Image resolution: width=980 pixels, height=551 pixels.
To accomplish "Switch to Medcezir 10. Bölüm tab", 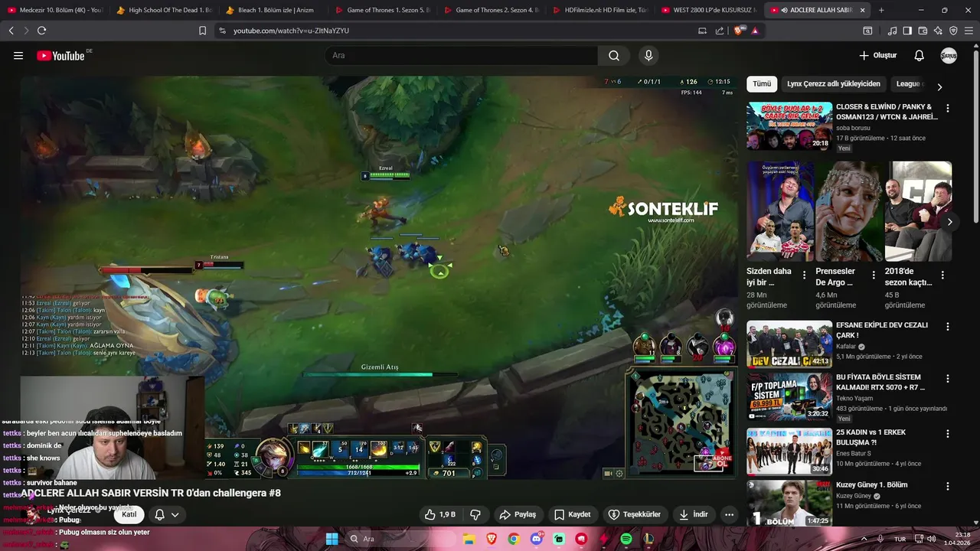I will point(54,10).
